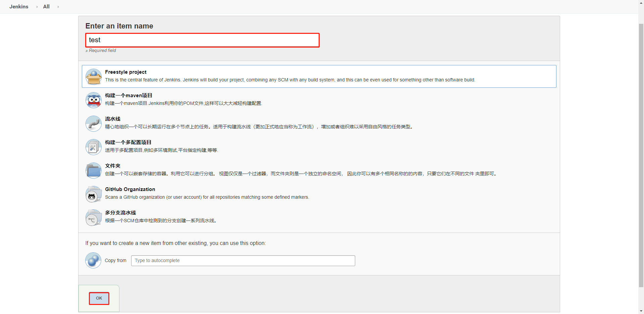This screenshot has height=314, width=644.
Task: Expand the arrow after Jenkins breadcrumb
Action: click(37, 7)
